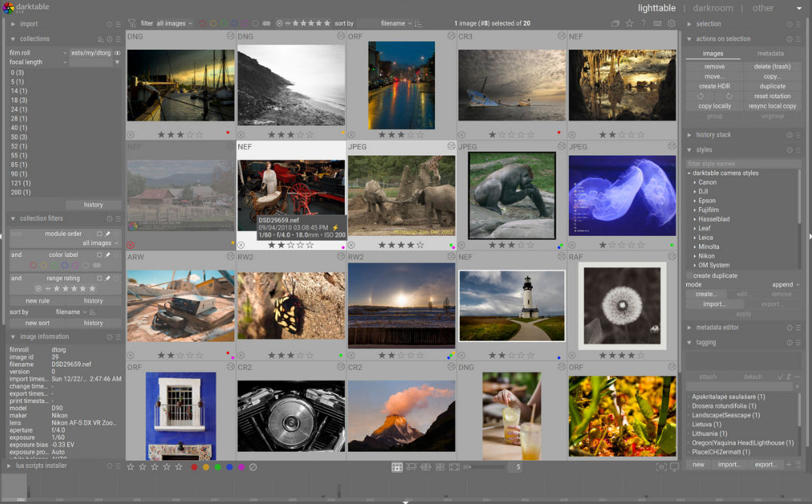Viewport: 812px width, 504px height.
Task: Select the lighthouse NEF thumbnail
Action: (x=512, y=305)
